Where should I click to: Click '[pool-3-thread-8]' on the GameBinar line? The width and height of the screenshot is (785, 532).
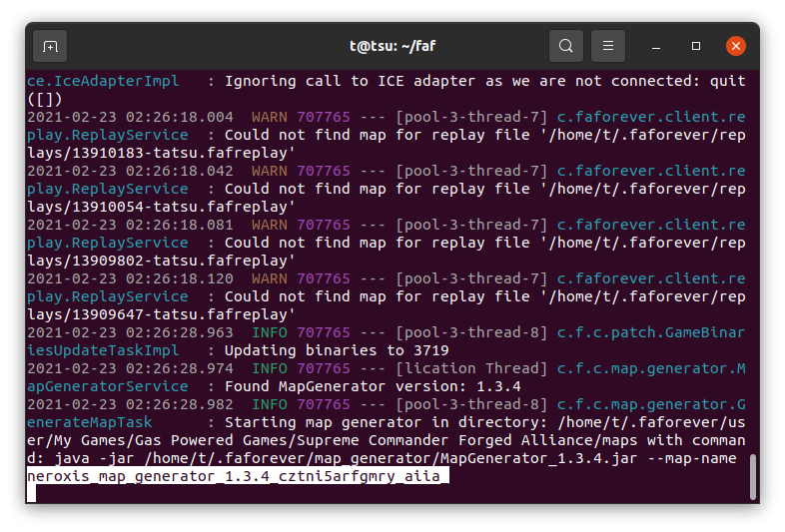click(x=471, y=332)
